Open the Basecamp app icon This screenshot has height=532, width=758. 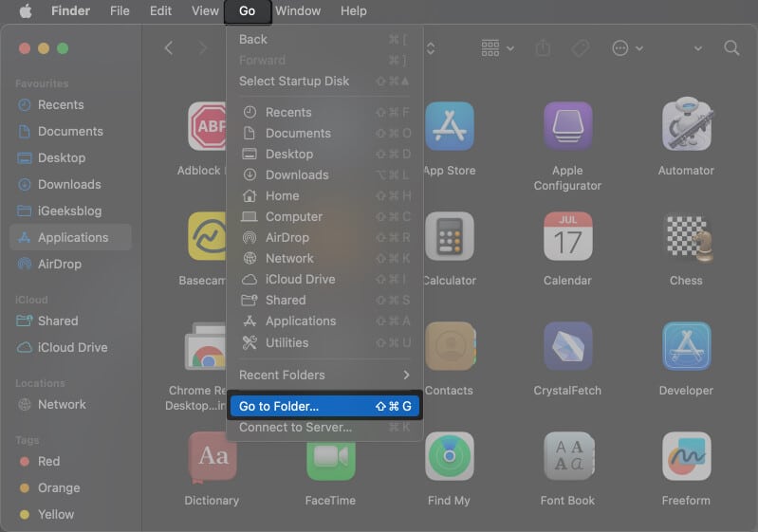pyautogui.click(x=208, y=236)
